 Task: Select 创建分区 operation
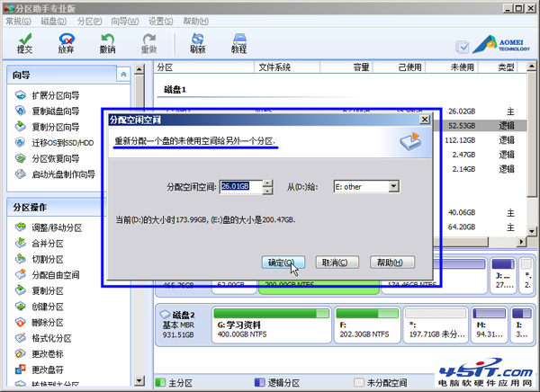click(x=40, y=307)
